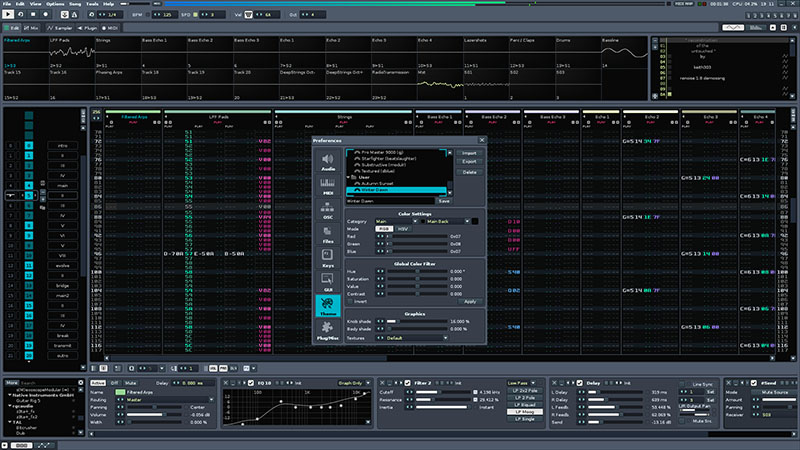
Task: Toggle the Filter 2 device enabled checkbox
Action: pos(407,383)
